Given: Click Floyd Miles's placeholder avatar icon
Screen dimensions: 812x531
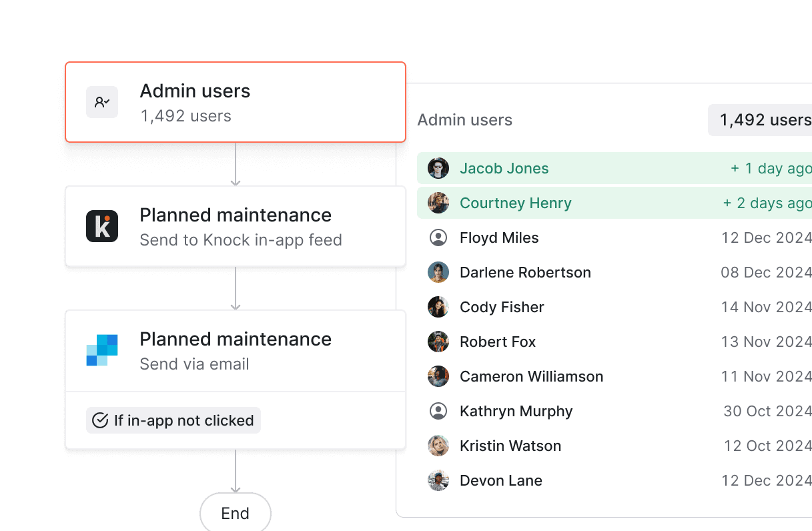Looking at the screenshot, I should point(438,237).
